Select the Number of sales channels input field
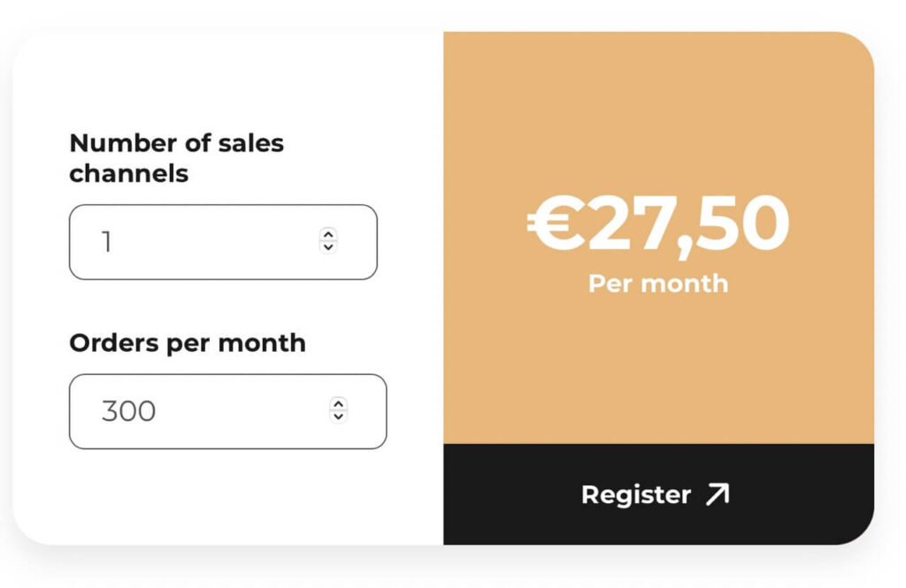 coord(223,242)
